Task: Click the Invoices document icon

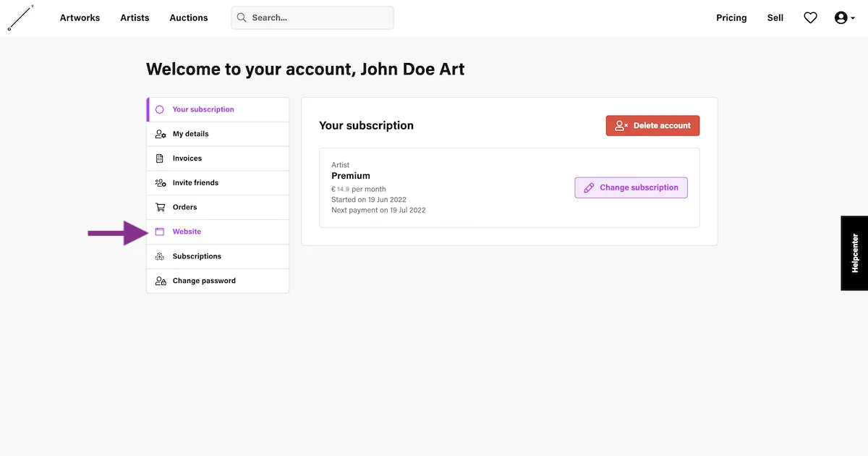Action: (160, 159)
